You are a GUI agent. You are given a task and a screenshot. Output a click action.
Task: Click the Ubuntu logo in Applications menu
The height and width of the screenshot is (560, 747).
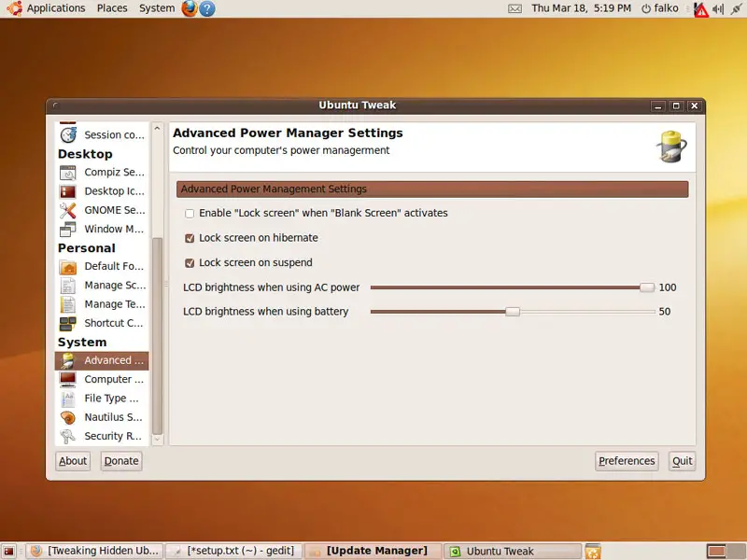(x=14, y=8)
